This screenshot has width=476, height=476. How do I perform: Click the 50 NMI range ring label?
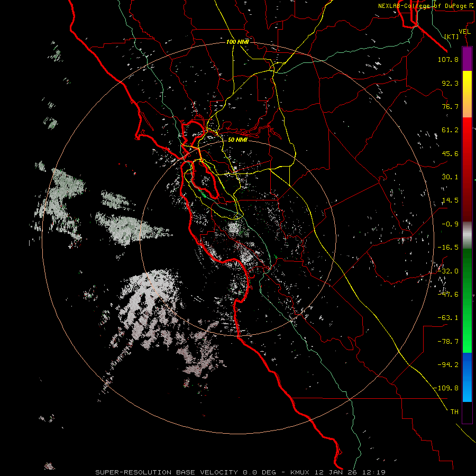pos(237,140)
